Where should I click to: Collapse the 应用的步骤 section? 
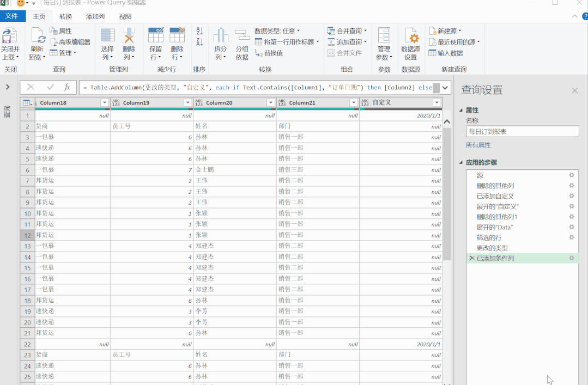click(x=461, y=162)
